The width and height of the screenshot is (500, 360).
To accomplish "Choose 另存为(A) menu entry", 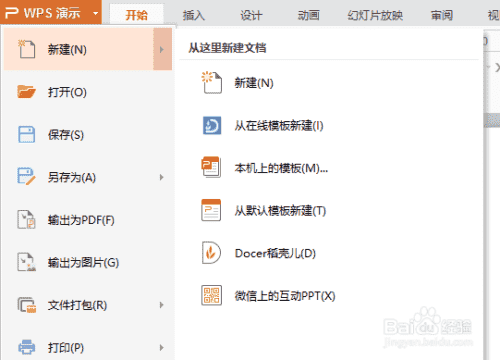I will [x=88, y=177].
